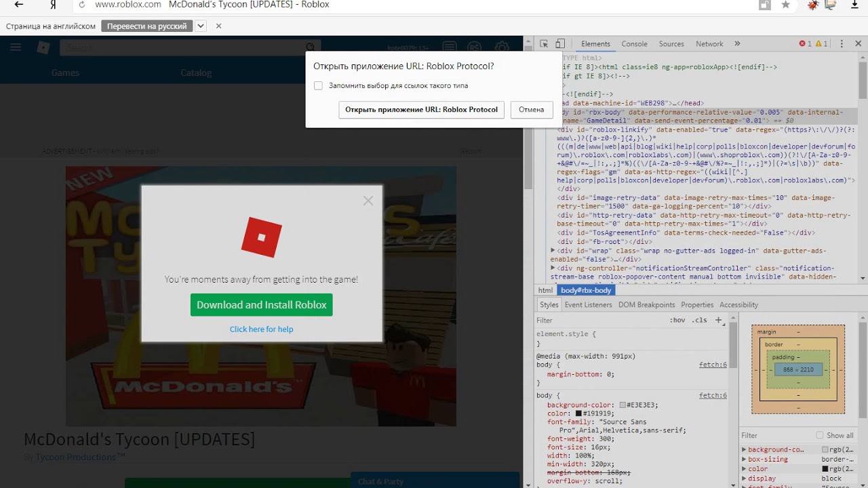Open the Roblox settings gear
The height and width of the screenshot is (488, 868).
pos(502,47)
